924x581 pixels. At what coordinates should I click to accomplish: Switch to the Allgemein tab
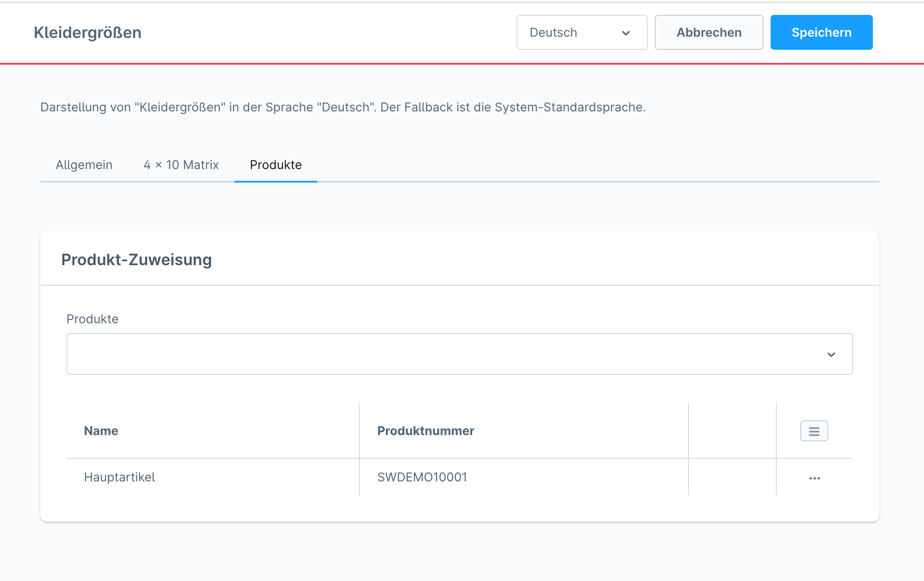coord(84,165)
